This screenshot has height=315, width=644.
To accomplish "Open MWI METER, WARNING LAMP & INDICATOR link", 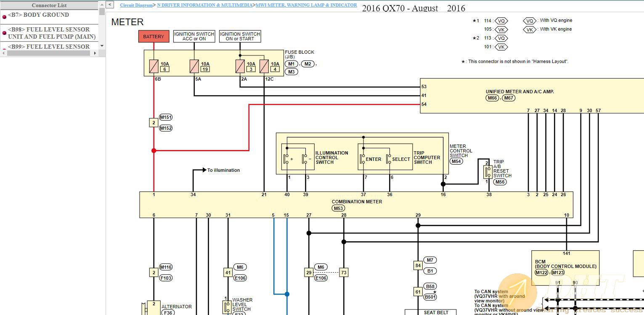I will coord(306,5).
